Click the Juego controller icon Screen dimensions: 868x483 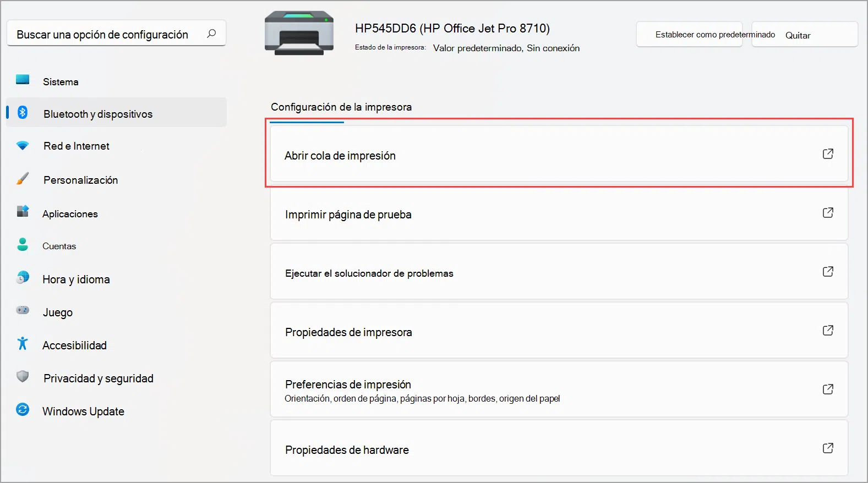[x=23, y=311]
